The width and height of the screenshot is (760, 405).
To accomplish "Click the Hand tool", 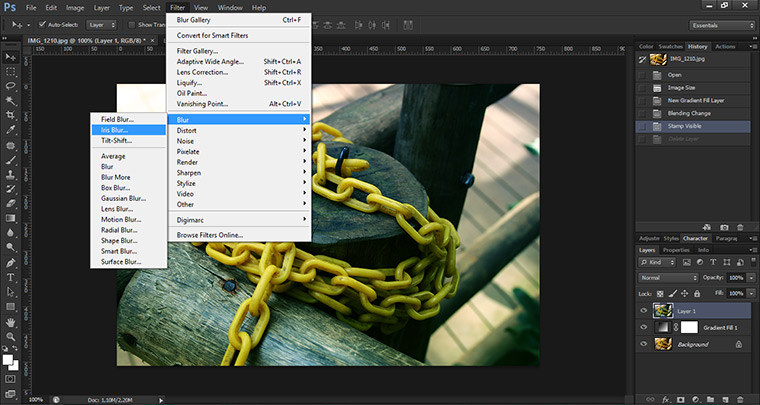I will pyautogui.click(x=10, y=323).
